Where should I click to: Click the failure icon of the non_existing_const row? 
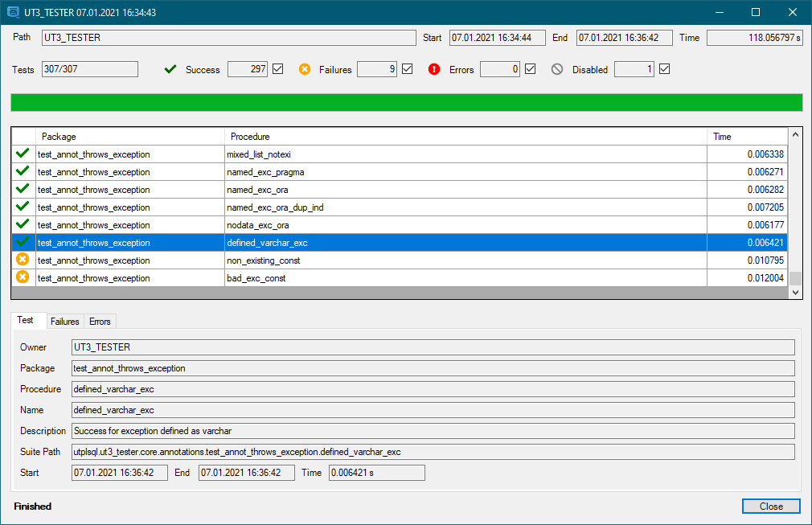pyautogui.click(x=23, y=260)
